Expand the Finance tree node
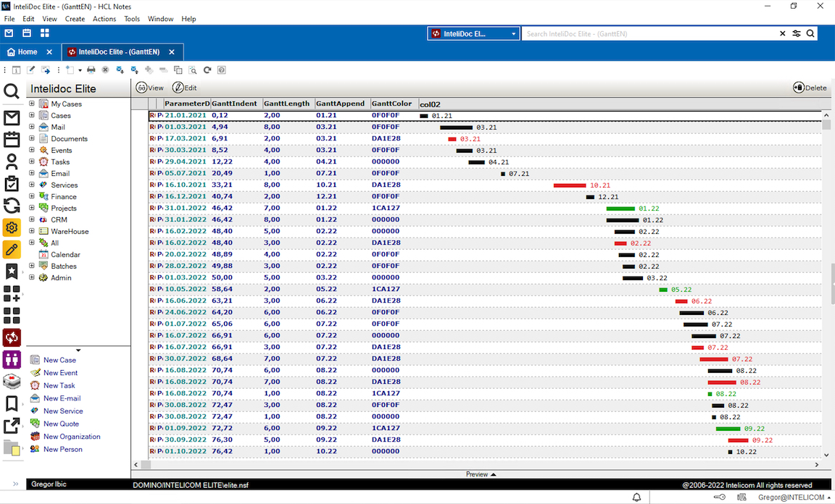The width and height of the screenshot is (835, 504). 31,196
